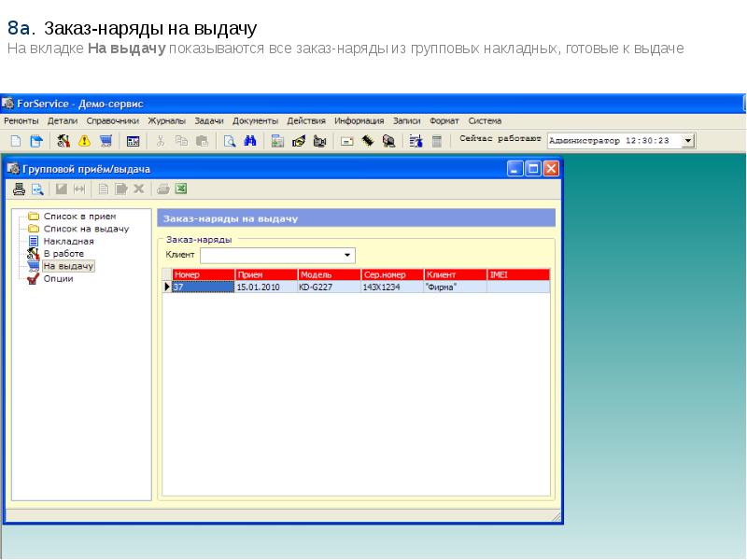Click the binoculars search icon

250,141
